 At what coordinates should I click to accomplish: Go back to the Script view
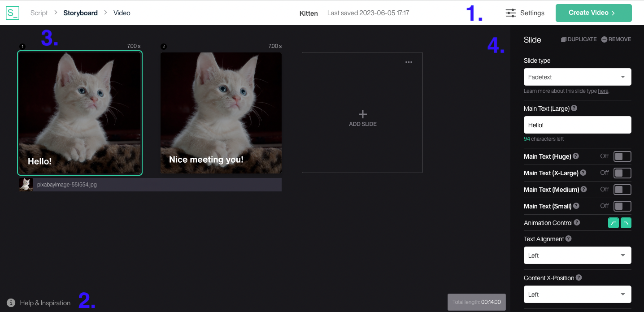[39, 13]
